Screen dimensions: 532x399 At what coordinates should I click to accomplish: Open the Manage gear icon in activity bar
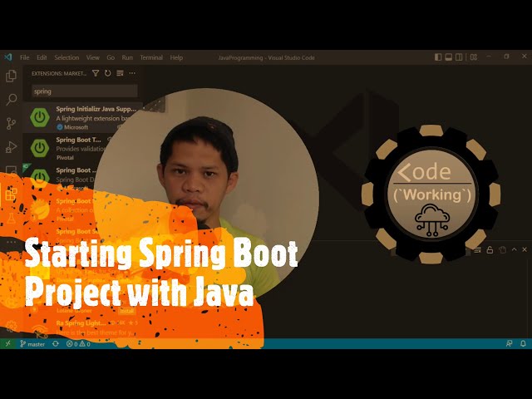coord(11,326)
